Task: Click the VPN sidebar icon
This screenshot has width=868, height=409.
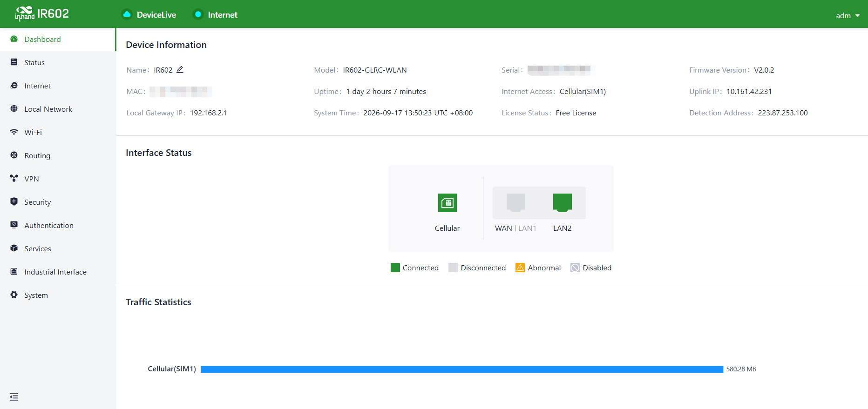Action: [x=14, y=179]
